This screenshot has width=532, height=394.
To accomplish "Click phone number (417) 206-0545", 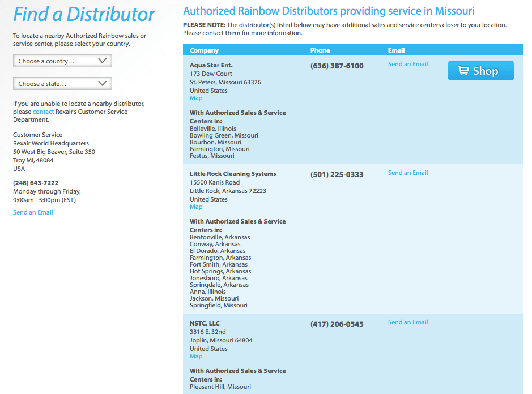I will (337, 324).
